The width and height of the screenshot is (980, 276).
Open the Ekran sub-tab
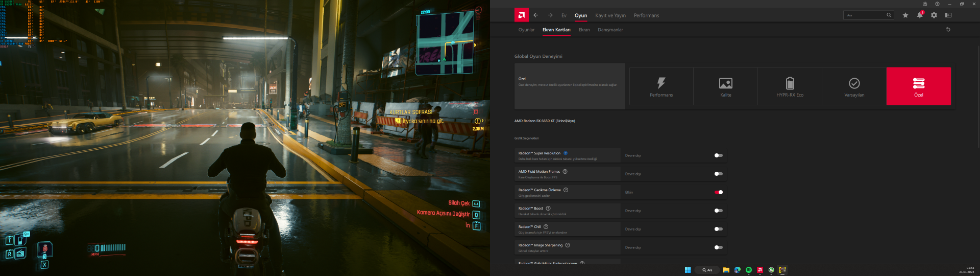click(584, 30)
